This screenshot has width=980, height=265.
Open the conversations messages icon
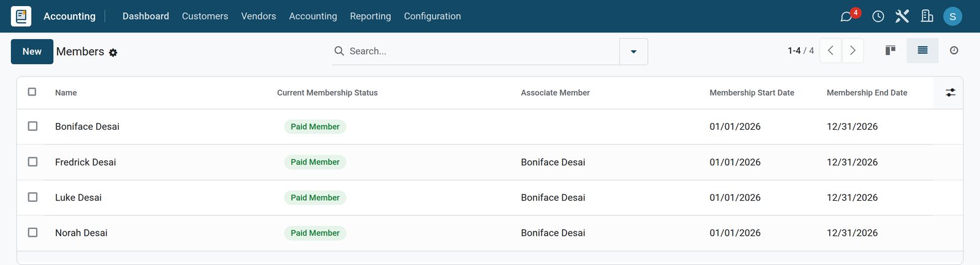coord(846,17)
